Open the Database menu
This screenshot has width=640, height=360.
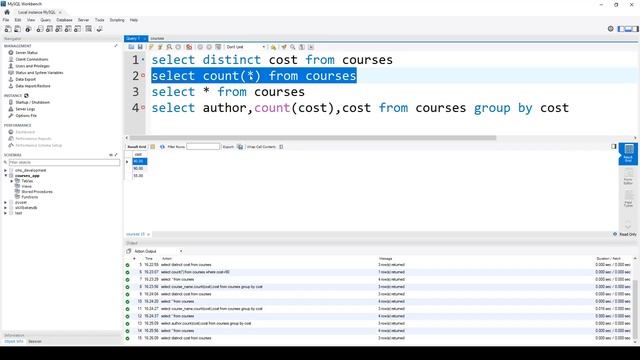click(64, 20)
